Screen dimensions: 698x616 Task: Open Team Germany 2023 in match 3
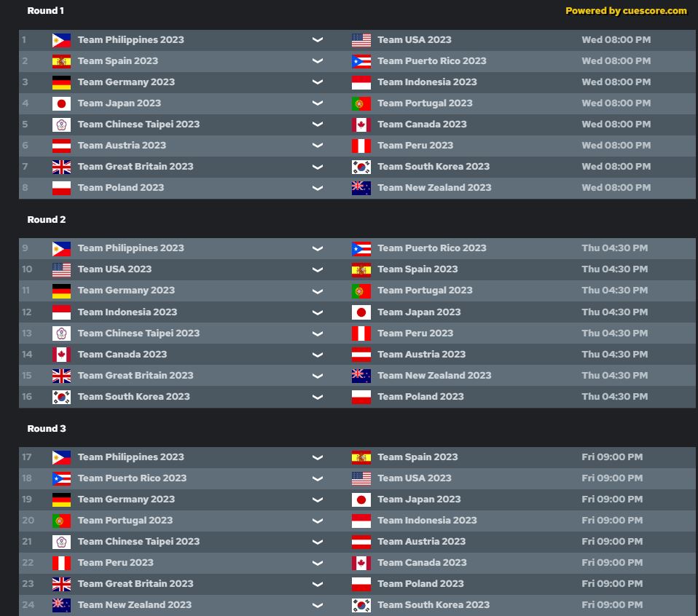coord(126,82)
